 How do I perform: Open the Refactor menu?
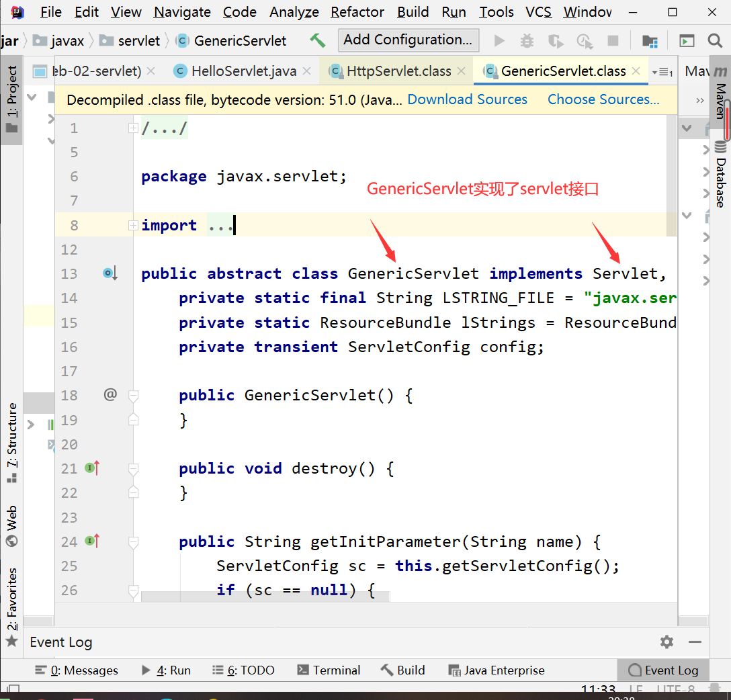point(357,12)
